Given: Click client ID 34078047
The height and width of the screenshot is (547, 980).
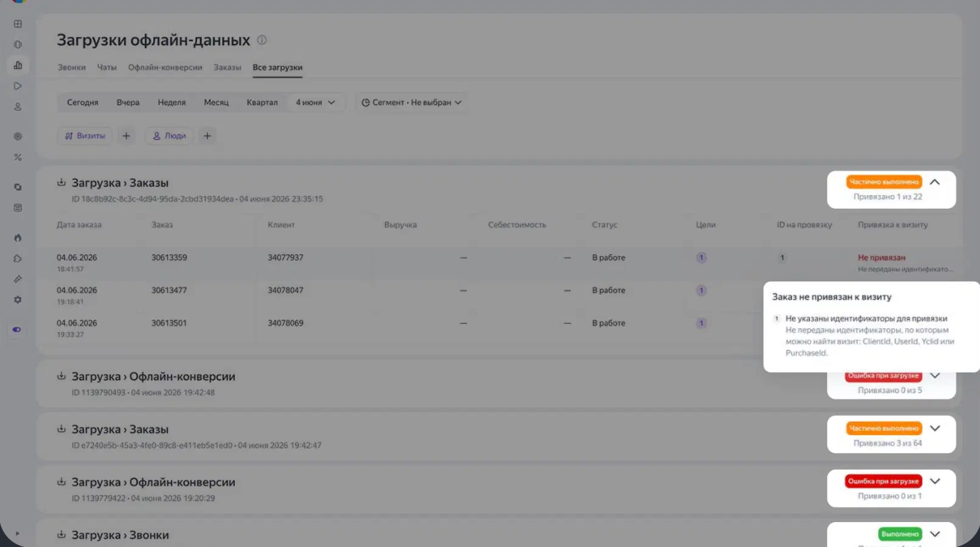Looking at the screenshot, I should [285, 291].
